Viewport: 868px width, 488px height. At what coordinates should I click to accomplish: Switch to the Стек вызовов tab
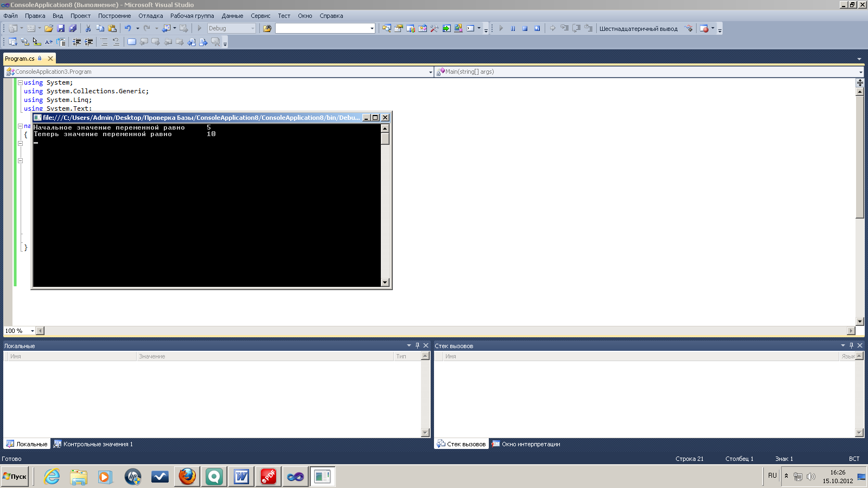coord(461,444)
